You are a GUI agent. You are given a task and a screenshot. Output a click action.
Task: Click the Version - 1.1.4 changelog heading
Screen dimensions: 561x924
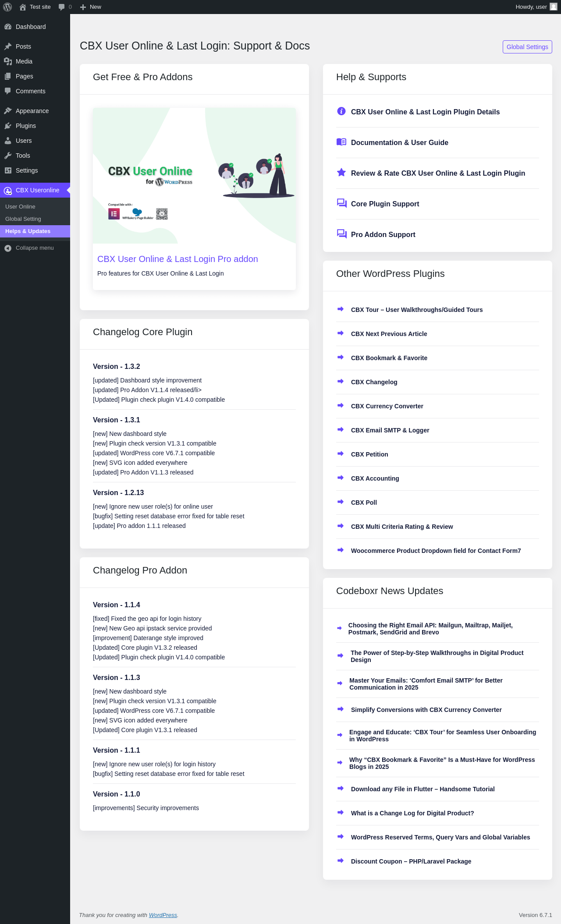(117, 605)
